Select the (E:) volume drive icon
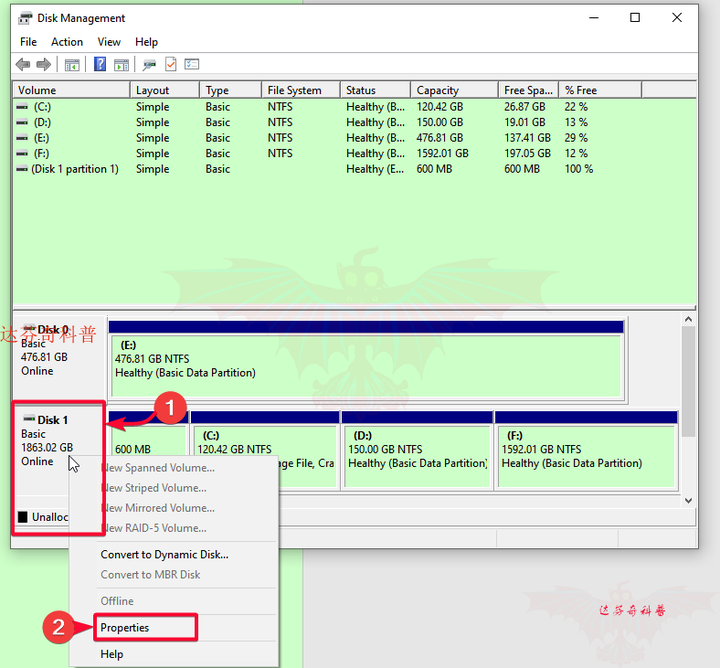The height and width of the screenshot is (668, 720). 22,138
